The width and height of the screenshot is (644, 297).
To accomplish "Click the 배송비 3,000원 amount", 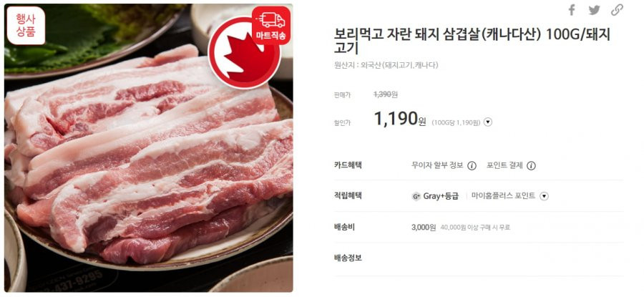I will [424, 227].
